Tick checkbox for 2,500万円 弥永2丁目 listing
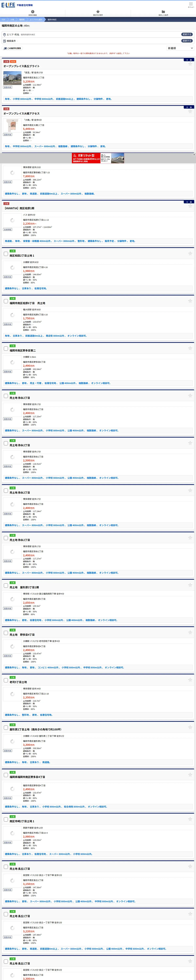The width and height of the screenshot is (196, 980). [6, 443]
